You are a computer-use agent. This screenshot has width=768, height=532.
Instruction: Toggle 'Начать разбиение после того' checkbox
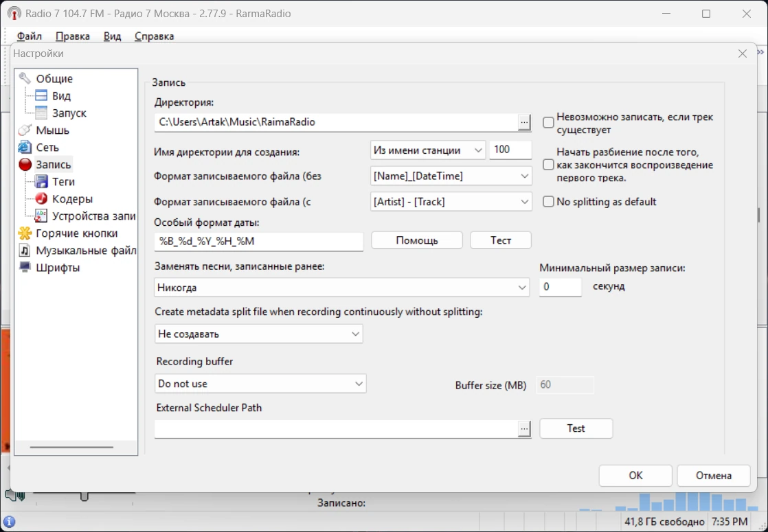(x=549, y=165)
